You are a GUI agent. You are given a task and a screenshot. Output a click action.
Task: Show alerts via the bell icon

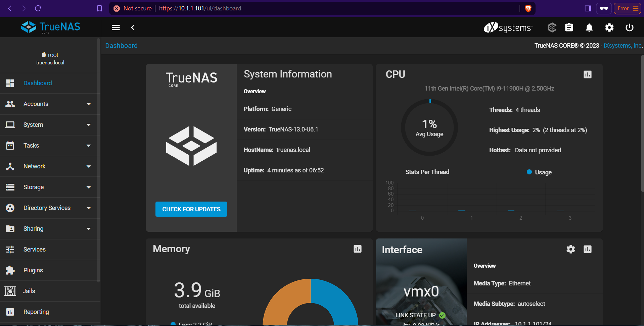click(x=589, y=28)
